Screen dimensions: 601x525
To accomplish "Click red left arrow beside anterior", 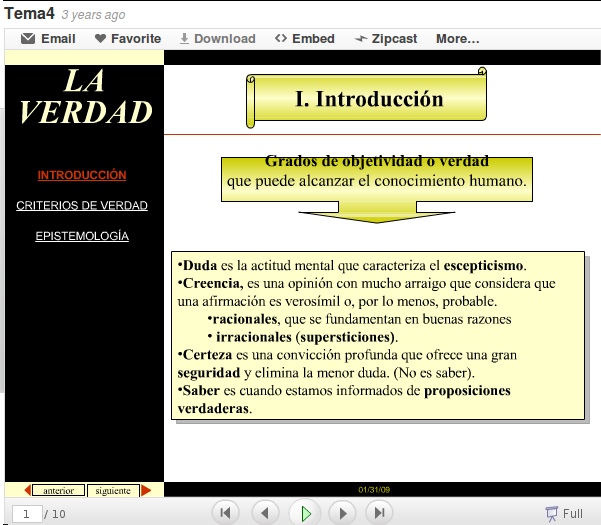I will 25,490.
